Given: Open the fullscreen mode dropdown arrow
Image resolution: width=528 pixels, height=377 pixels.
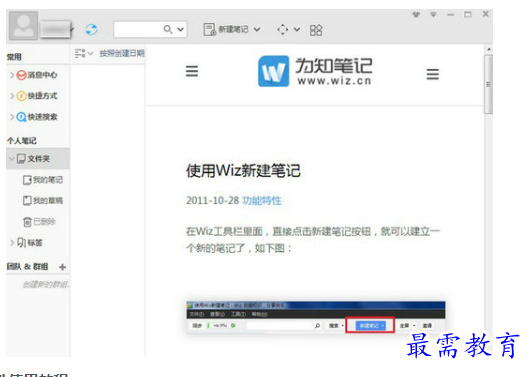Looking at the screenshot, I should click(297, 30).
